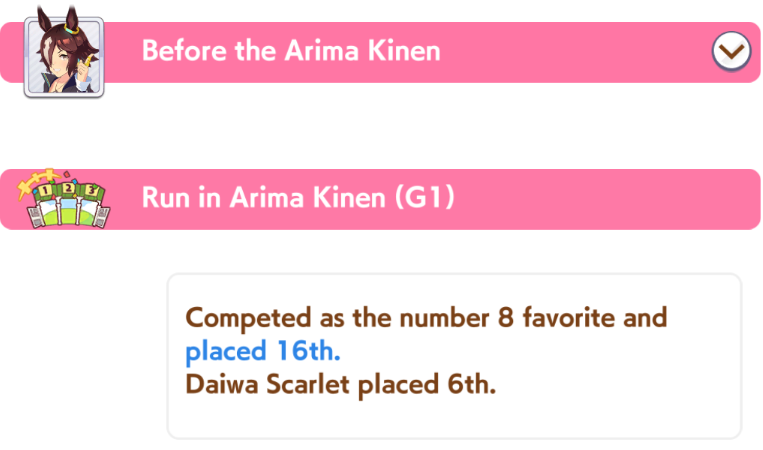The width and height of the screenshot is (763, 450).
Task: Click the down chevron in the pink header
Action: [732, 51]
